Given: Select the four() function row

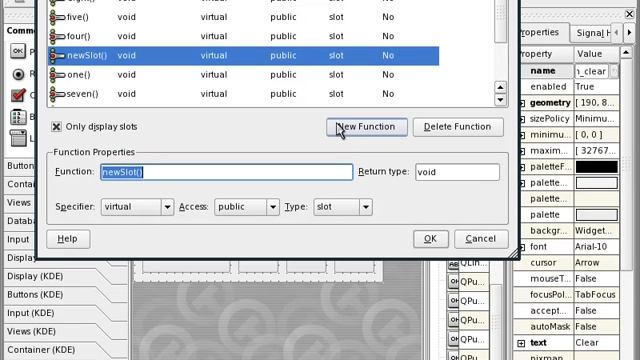Looking at the screenshot, I should click(x=244, y=36).
